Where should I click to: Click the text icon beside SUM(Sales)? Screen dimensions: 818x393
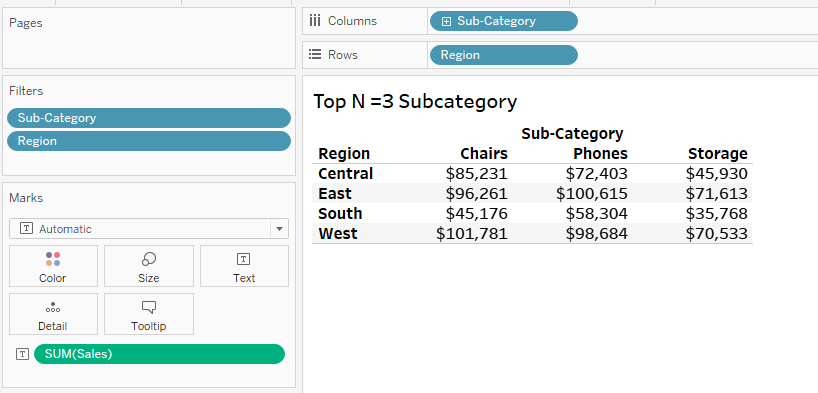click(x=22, y=354)
